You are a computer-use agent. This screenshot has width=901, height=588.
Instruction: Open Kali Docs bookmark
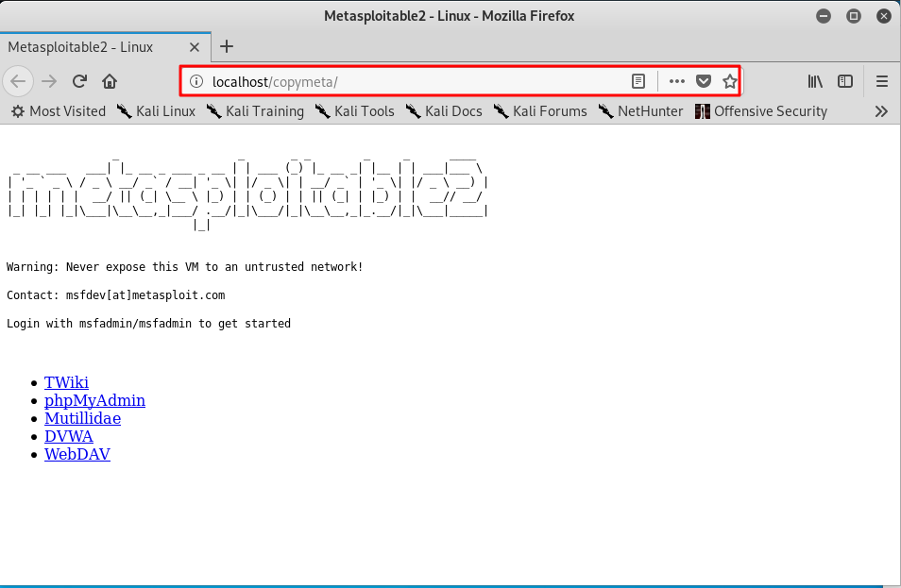444,111
